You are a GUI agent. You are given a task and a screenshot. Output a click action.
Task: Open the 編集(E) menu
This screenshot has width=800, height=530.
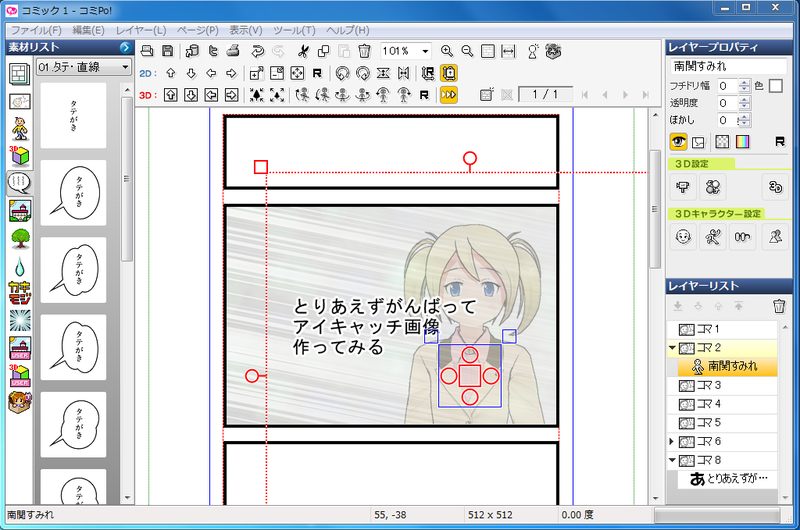point(88,30)
